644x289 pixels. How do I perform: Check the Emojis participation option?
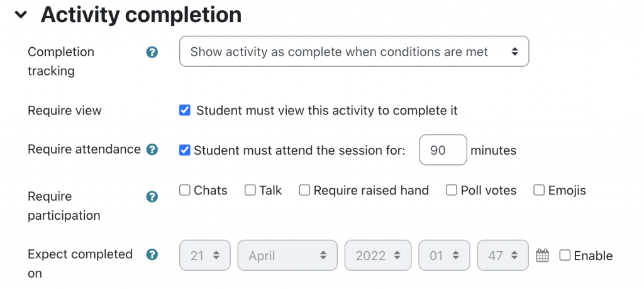(x=539, y=190)
